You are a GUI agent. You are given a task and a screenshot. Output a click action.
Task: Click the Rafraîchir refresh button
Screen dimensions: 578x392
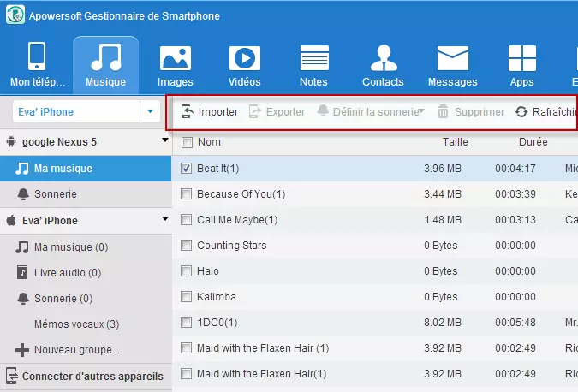point(546,111)
